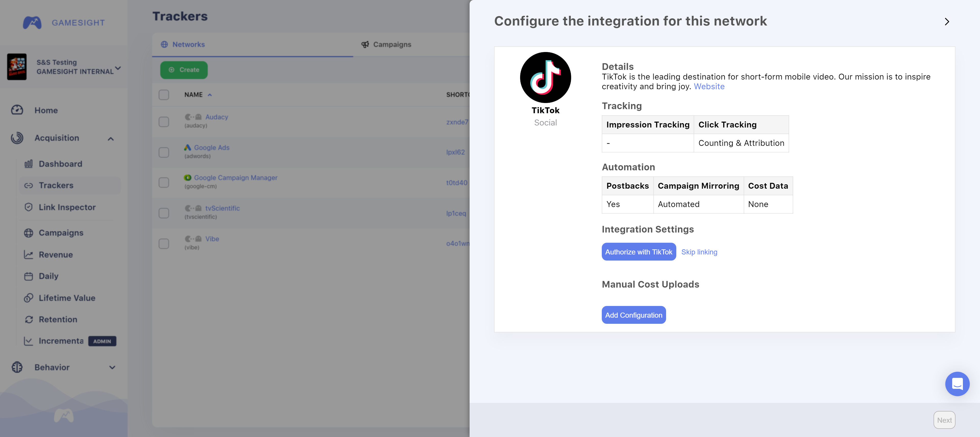Collapse the panel with right chevron
Screen dimensions: 980x437
tap(947, 22)
